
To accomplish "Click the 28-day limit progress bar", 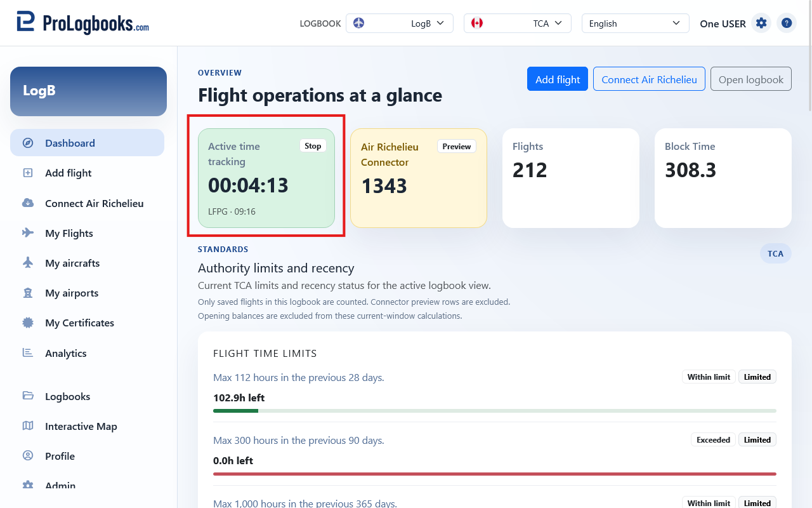I will coord(495,411).
